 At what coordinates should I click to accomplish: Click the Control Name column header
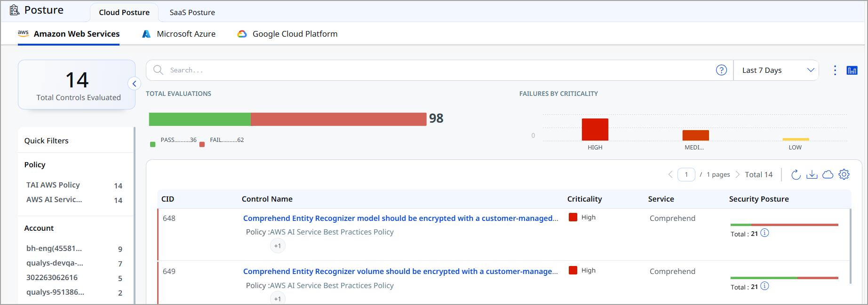point(267,199)
